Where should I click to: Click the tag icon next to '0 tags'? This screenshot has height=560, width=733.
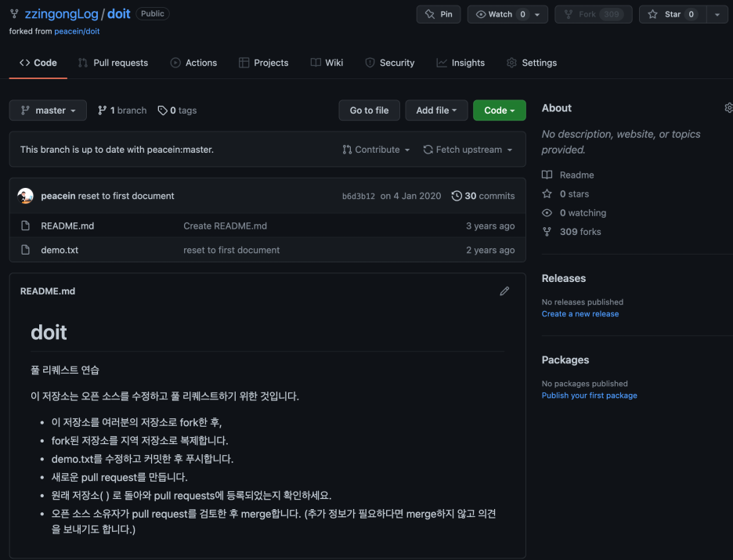point(162,110)
